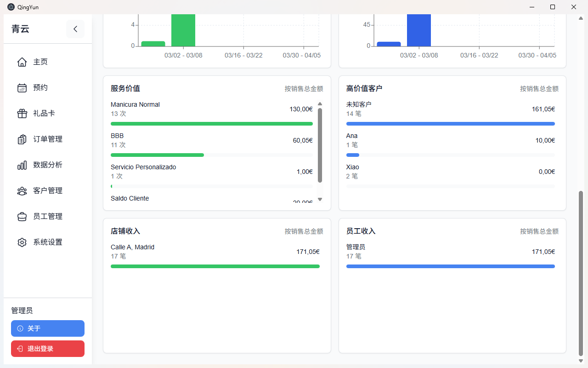Click the 青云 brand title in sidebar
Viewport: 588px width, 368px height.
(21, 29)
